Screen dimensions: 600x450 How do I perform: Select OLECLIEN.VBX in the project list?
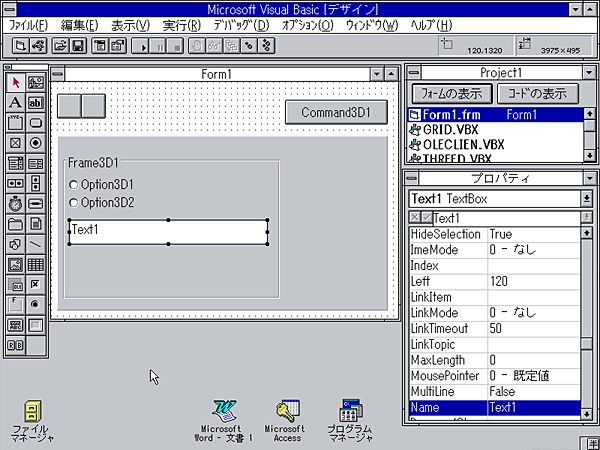496,145
